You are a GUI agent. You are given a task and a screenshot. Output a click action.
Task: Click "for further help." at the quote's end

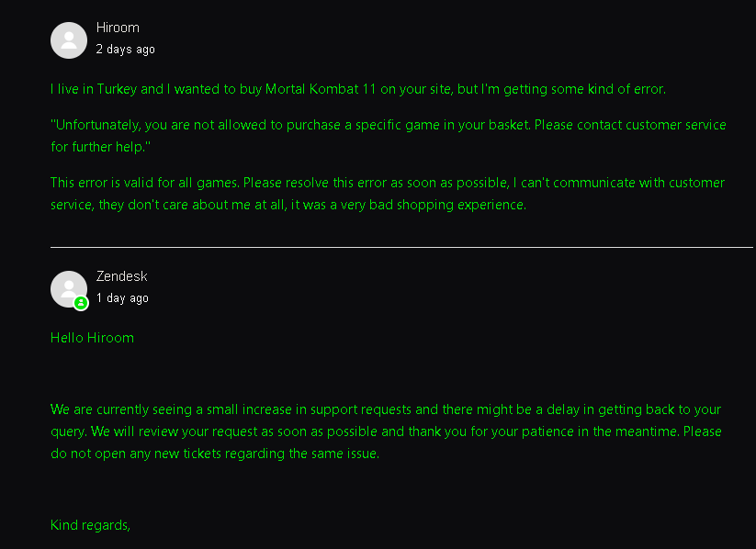coord(100,148)
